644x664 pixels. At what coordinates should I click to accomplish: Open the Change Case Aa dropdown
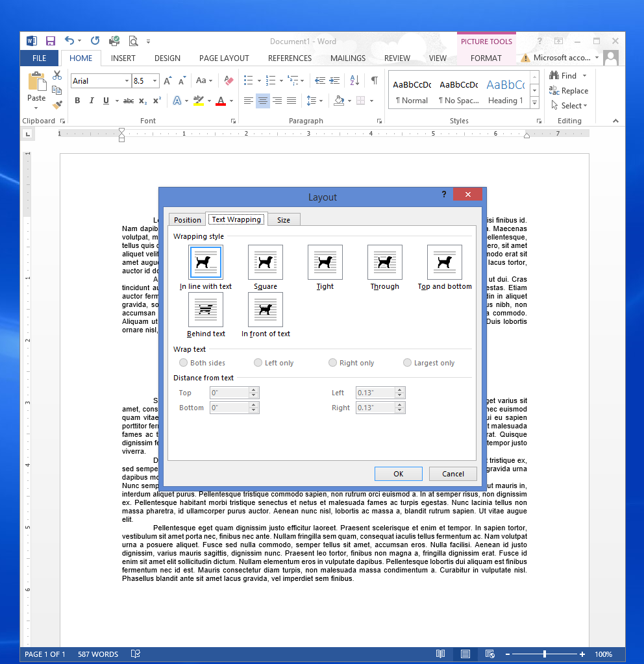[x=204, y=80]
